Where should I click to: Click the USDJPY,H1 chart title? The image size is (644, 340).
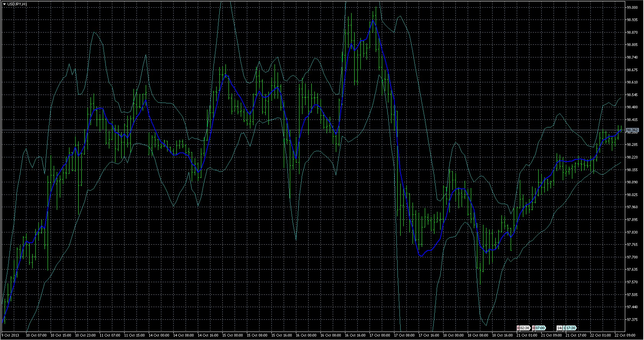[x=17, y=4]
